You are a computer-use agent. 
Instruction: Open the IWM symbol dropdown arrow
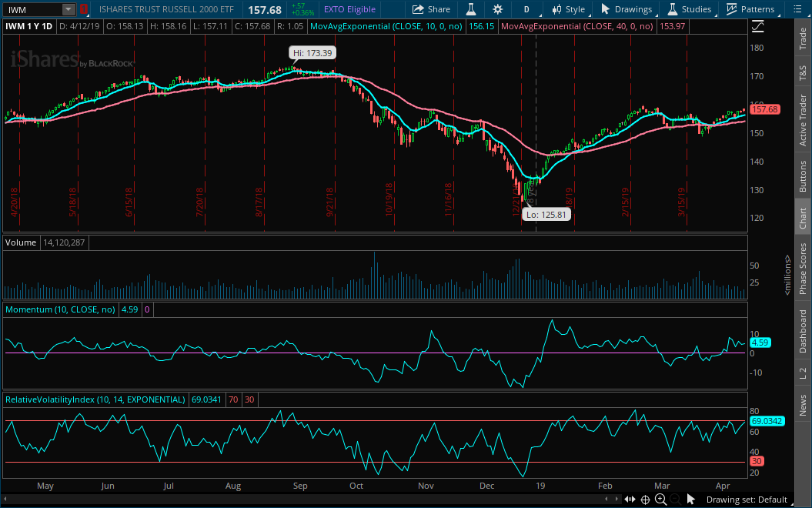69,9
